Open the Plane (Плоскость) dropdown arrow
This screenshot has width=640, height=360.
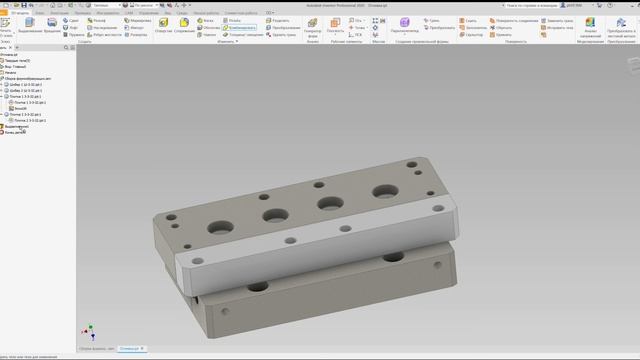[x=335, y=35]
